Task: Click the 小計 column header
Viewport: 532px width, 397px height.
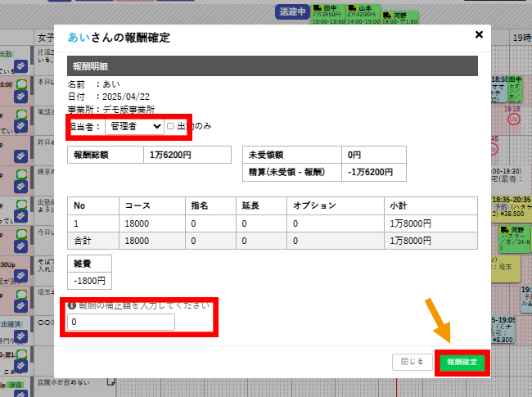Action: 431,205
